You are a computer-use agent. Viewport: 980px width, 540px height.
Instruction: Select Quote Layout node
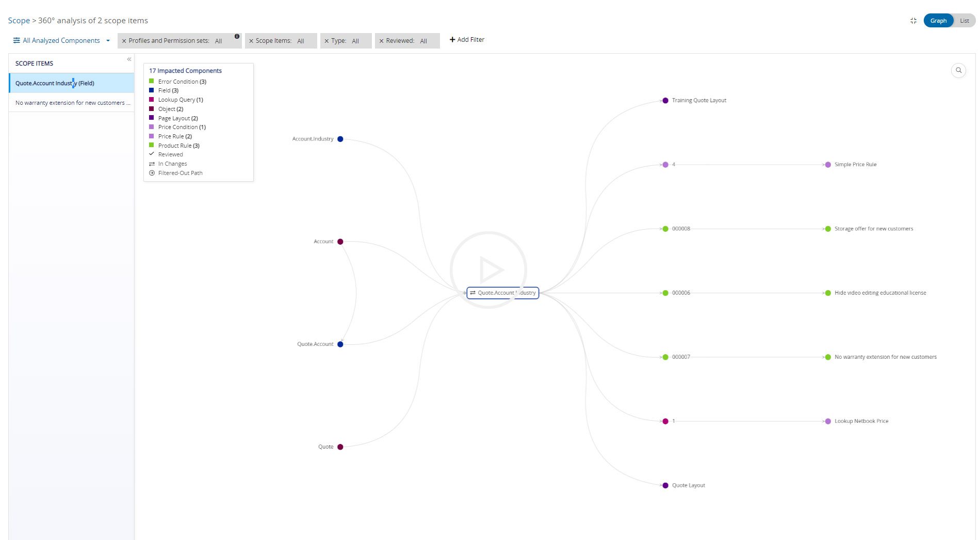click(x=665, y=485)
